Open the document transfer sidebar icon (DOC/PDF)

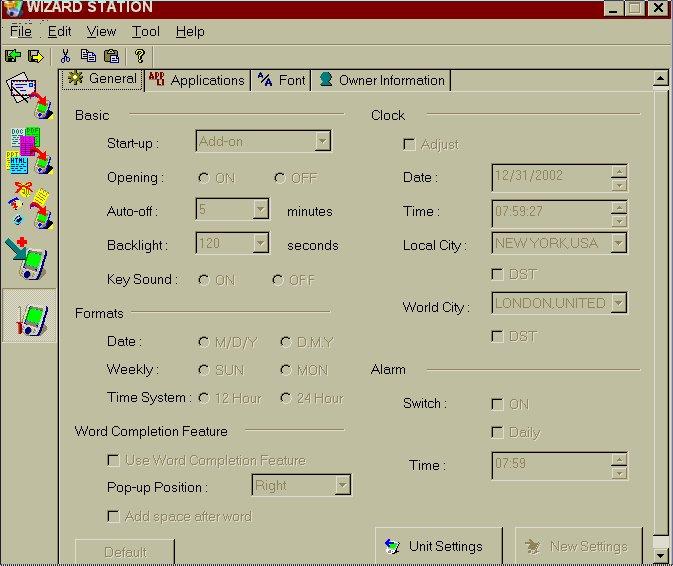coord(29,150)
